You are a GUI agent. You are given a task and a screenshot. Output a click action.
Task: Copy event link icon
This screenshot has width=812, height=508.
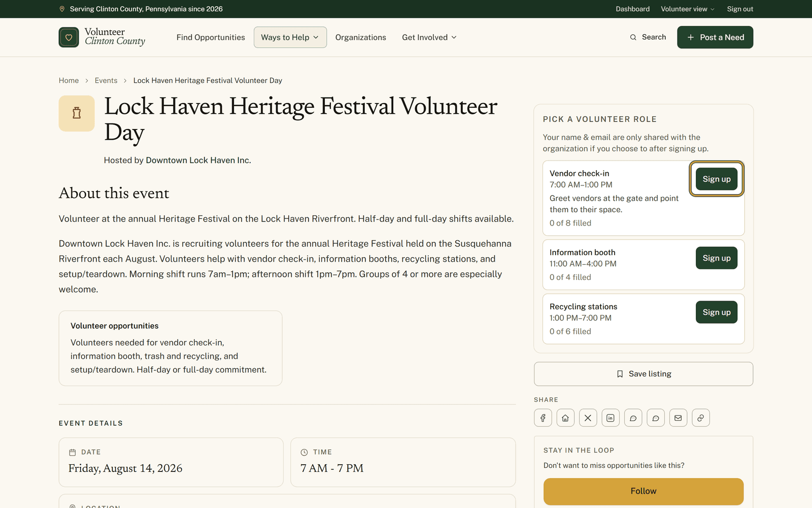point(701,418)
